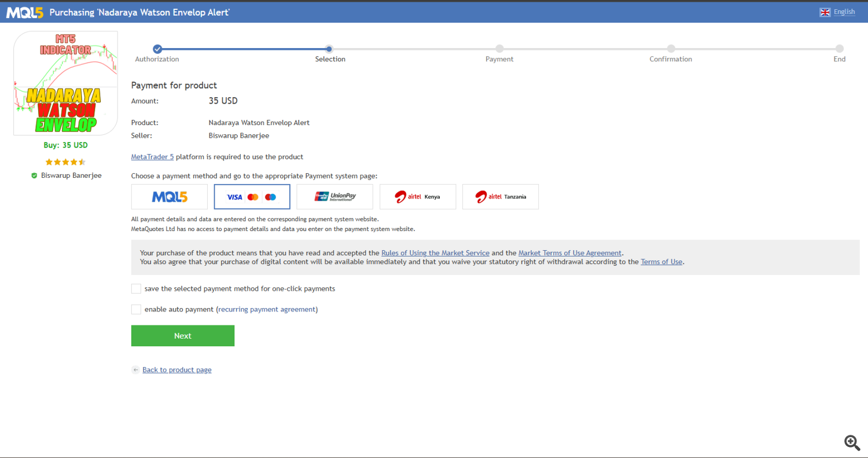Click product name Nadaraya Watson Envelop Alert
Viewport: 868px width, 458px height.
(x=259, y=123)
